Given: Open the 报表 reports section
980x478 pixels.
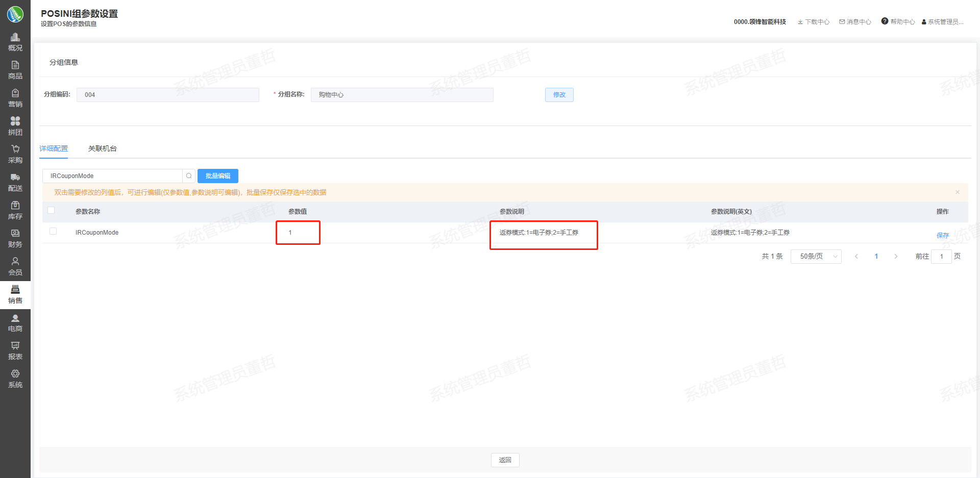Looking at the screenshot, I should pyautogui.click(x=15, y=351).
